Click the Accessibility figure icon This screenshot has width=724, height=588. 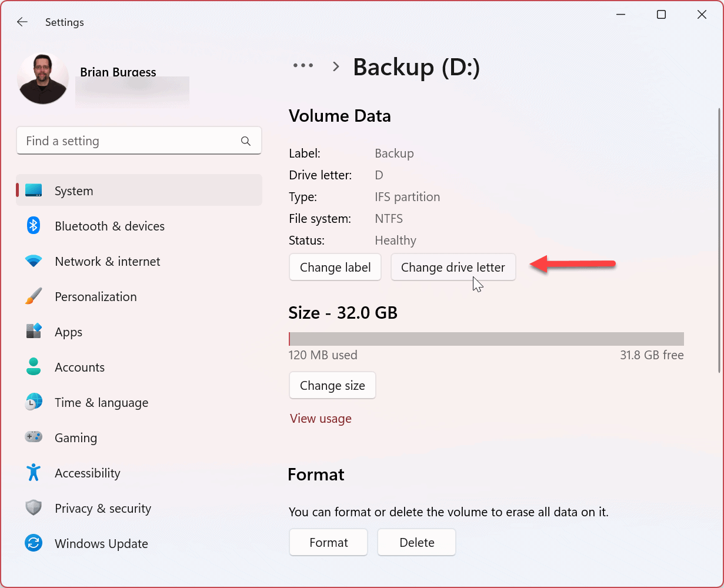coord(34,473)
